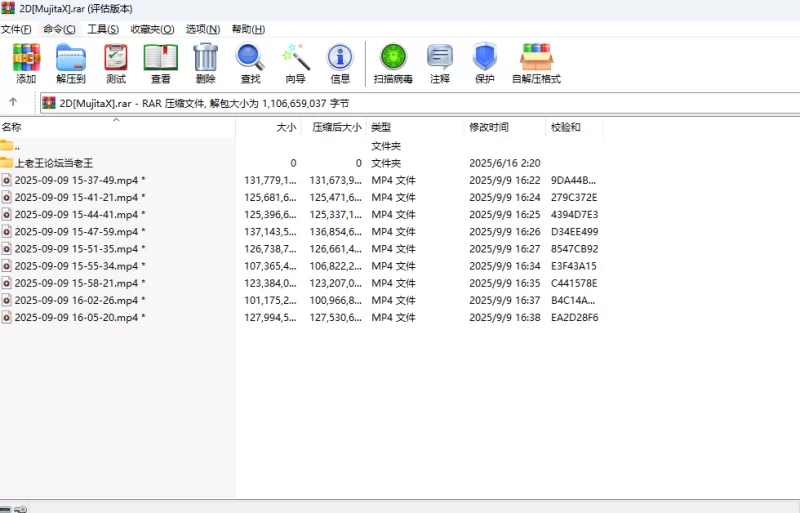Viewport: 800px width, 513px height.
Task: Click the 注释 (Comment) toolbar icon
Action: [439, 63]
